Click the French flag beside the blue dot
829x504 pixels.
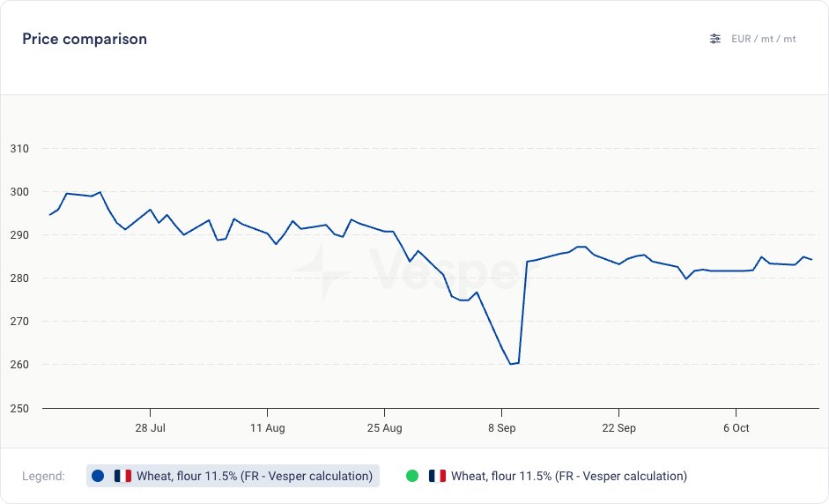pyautogui.click(x=122, y=476)
